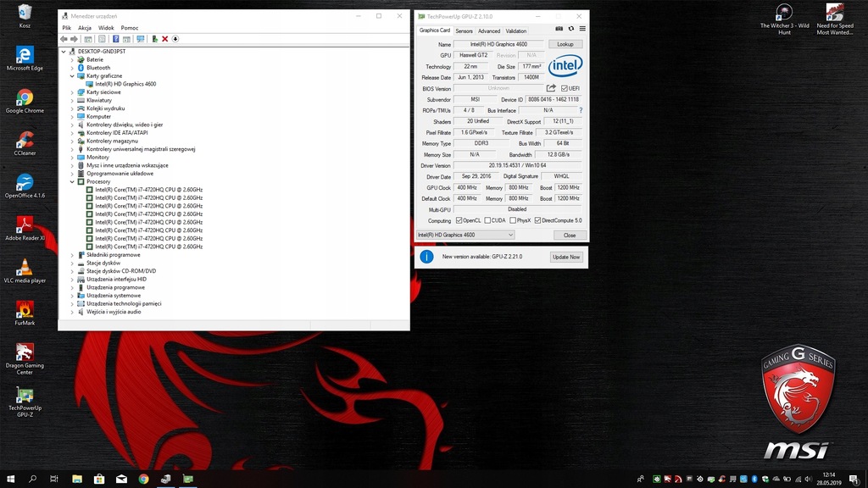Select Intel(R) HD Graphics 4600 device
The image size is (868, 488).
coord(125,84)
